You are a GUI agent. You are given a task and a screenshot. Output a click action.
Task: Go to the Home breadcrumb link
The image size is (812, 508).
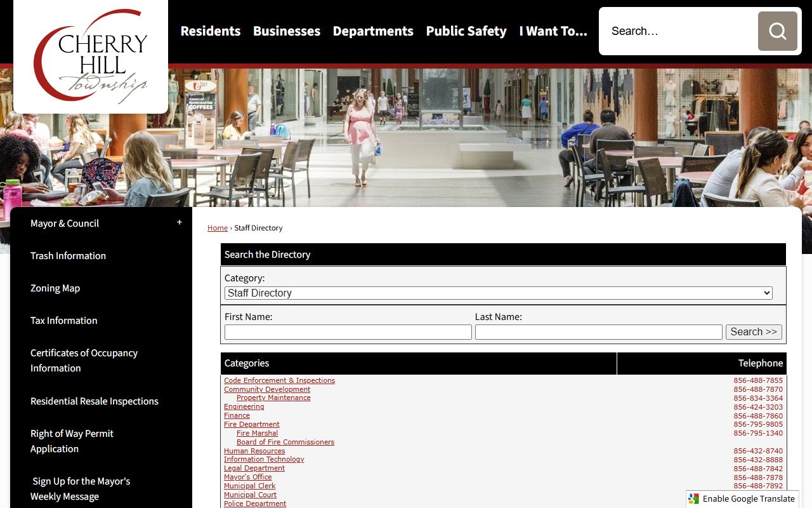click(x=218, y=228)
